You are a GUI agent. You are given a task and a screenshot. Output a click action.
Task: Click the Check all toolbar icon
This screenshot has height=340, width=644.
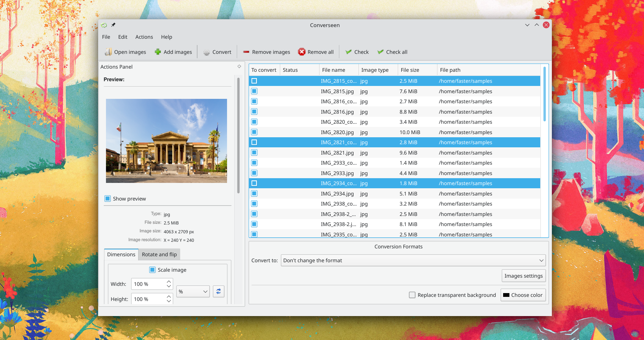(x=380, y=52)
